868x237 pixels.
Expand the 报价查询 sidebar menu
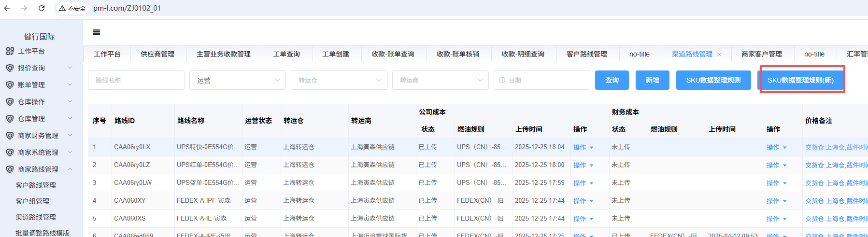click(70, 68)
